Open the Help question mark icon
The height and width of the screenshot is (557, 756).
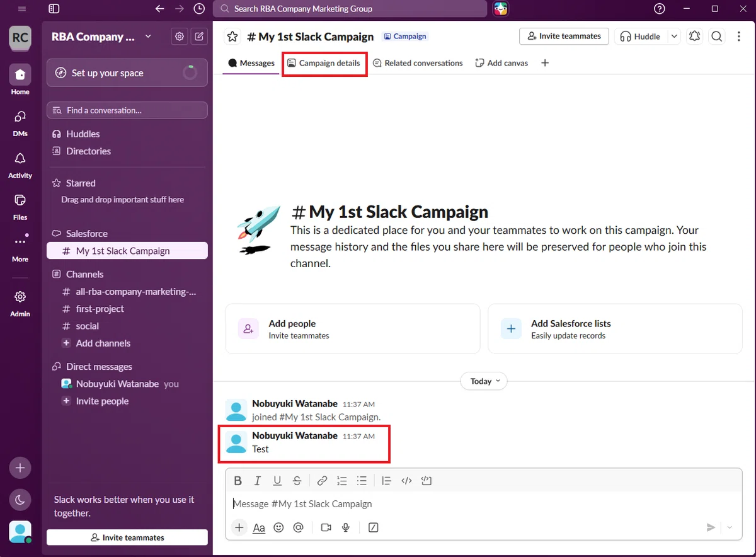click(660, 9)
